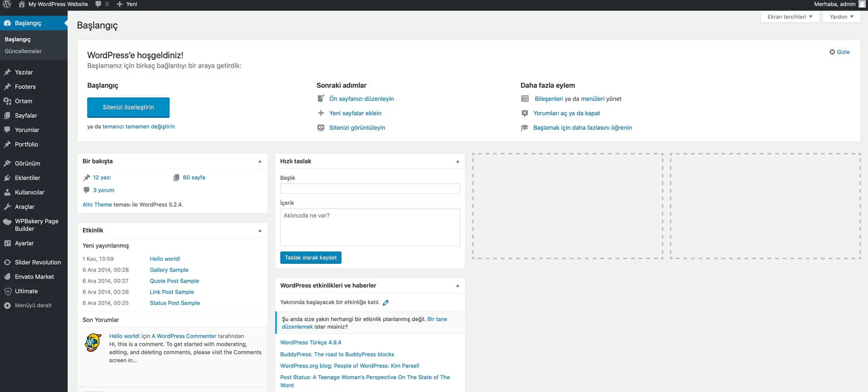Click the WordPress logo in admin bar
Image resolution: width=868 pixels, height=392 pixels.
(x=7, y=4)
